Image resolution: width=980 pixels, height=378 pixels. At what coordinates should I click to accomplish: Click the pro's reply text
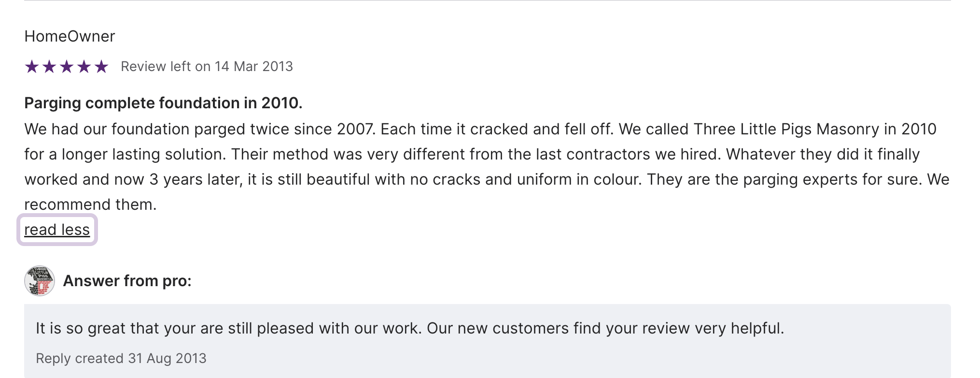point(409,328)
